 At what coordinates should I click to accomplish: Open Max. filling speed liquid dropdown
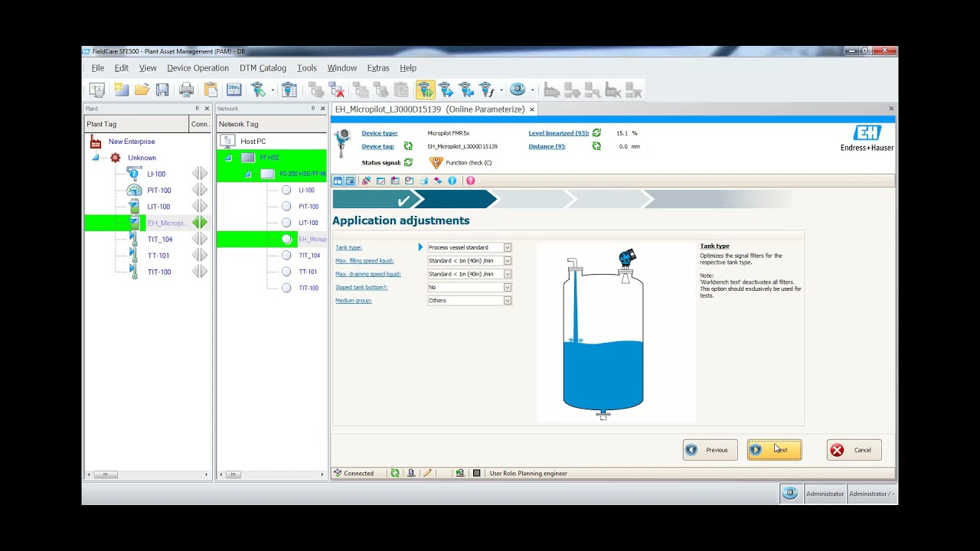(x=507, y=260)
